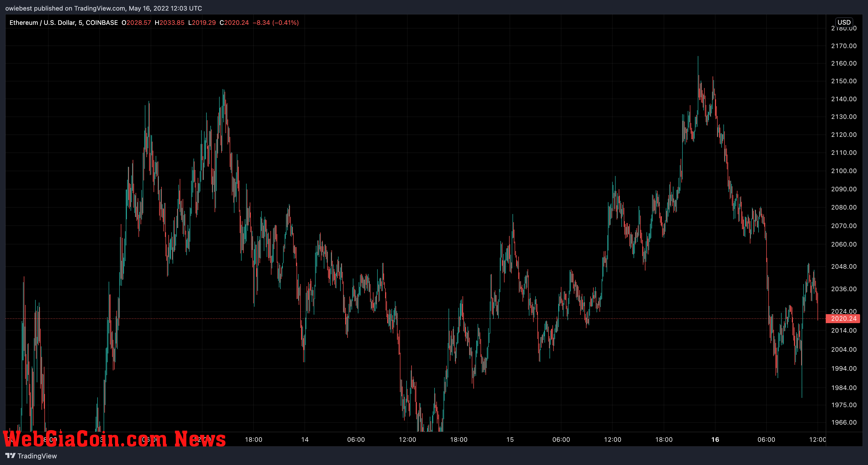The image size is (868, 465).
Task: Click the 2080.00 price axis label
Action: tap(844, 207)
